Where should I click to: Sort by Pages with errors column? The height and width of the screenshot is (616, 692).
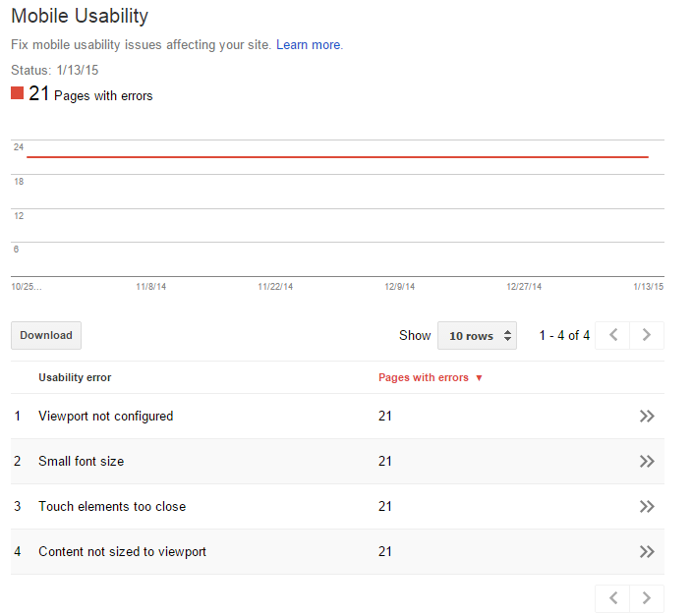(x=424, y=377)
